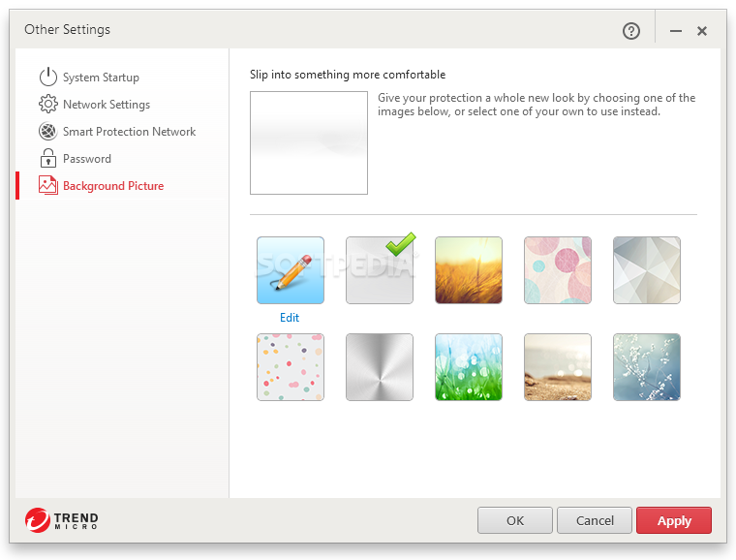
Task: Click the red Apply button
Action: tap(674, 520)
